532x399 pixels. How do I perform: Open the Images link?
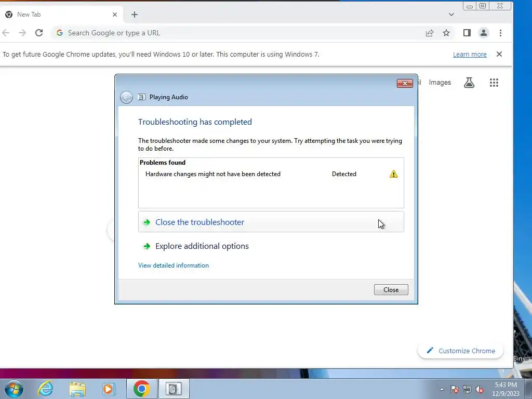(440, 83)
